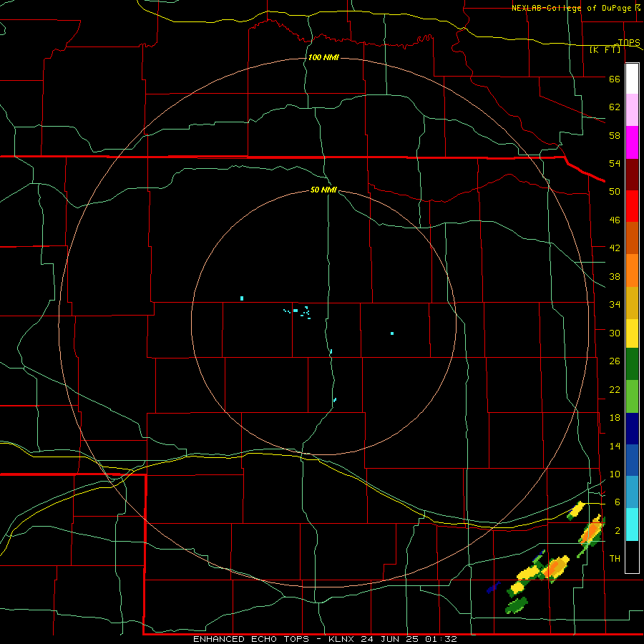Click the white 66 kft color swatch

click(632, 79)
